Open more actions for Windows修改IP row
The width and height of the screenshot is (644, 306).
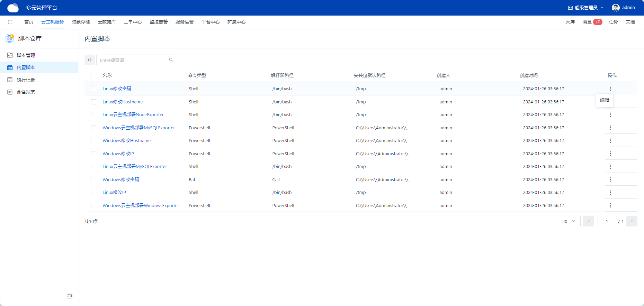610,154
